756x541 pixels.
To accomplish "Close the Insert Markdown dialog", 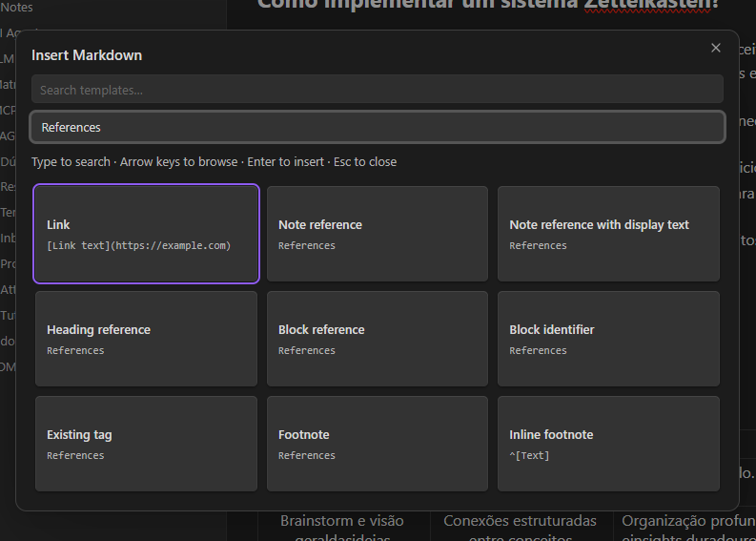I will point(716,48).
